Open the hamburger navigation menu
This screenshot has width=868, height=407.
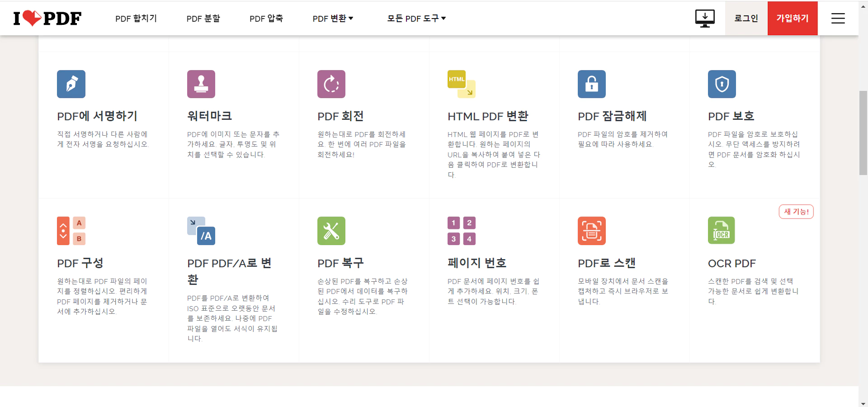(837, 18)
